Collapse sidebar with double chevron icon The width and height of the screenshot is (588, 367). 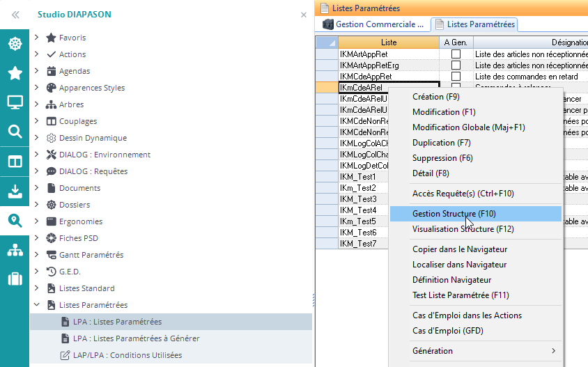click(x=15, y=14)
